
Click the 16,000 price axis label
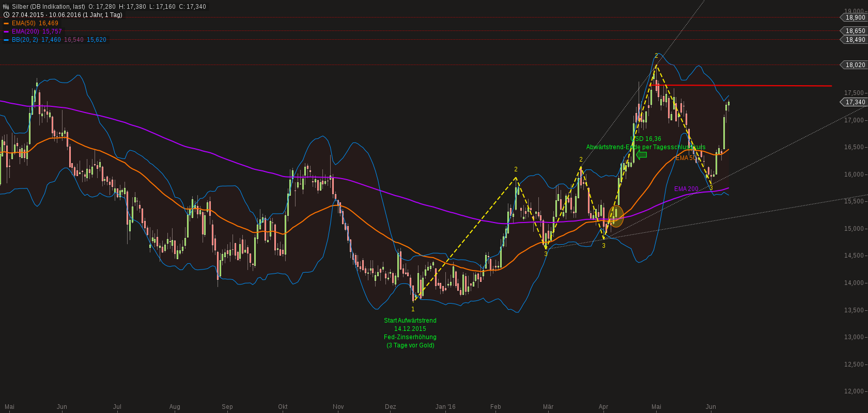click(854, 174)
